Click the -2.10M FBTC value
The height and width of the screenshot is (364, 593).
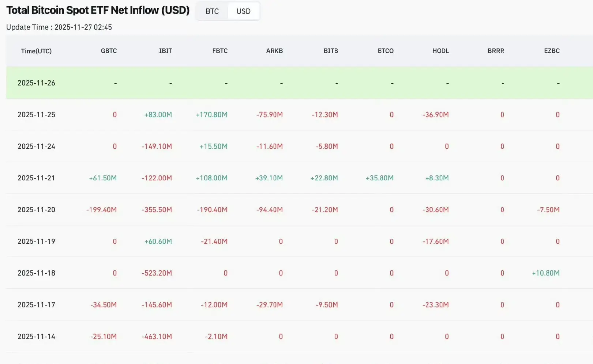pos(216,337)
